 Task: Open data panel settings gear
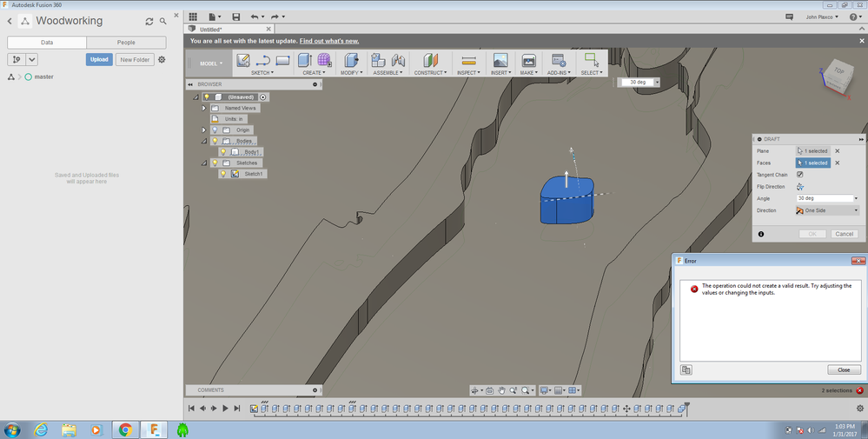click(162, 59)
